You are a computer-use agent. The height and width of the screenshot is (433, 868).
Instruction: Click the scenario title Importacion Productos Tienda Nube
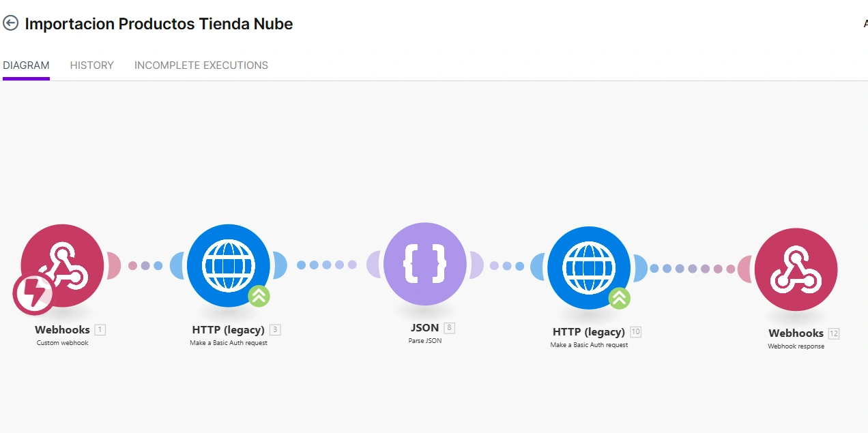159,24
